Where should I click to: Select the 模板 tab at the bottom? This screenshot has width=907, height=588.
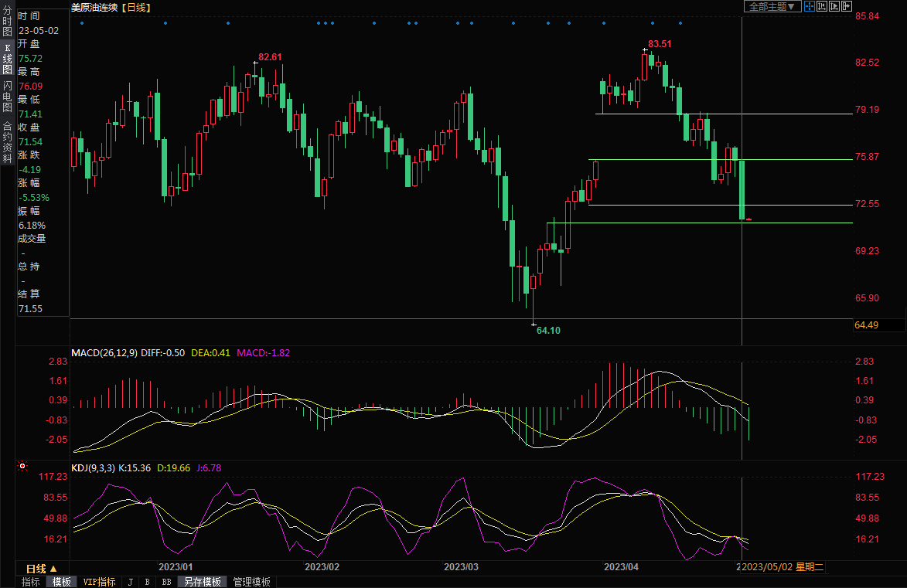pyautogui.click(x=61, y=582)
